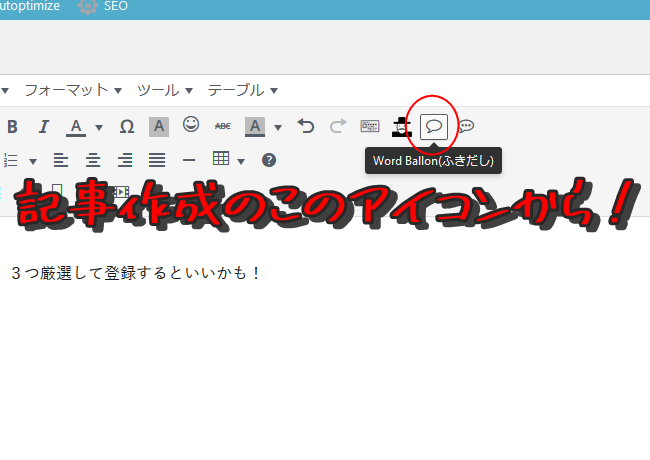Open the フォーマット menu
The width and height of the screenshot is (650, 460).
click(x=72, y=90)
